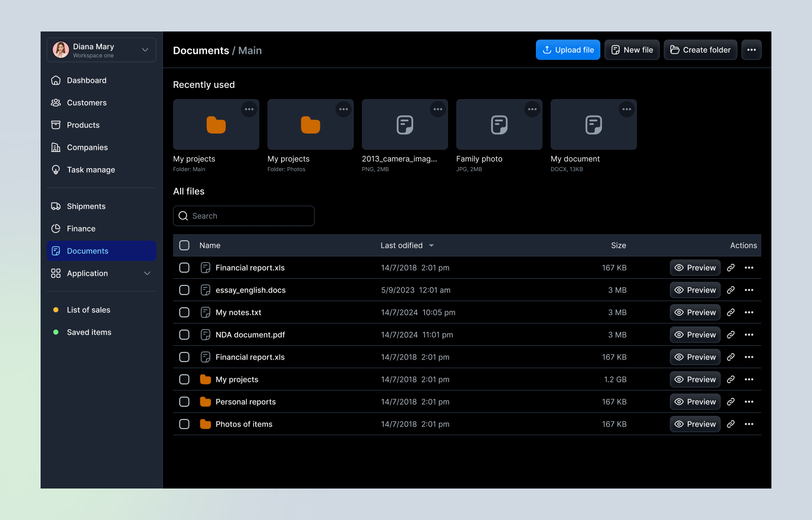812x520 pixels.
Task: Click the Upload file button
Action: pyautogui.click(x=567, y=50)
